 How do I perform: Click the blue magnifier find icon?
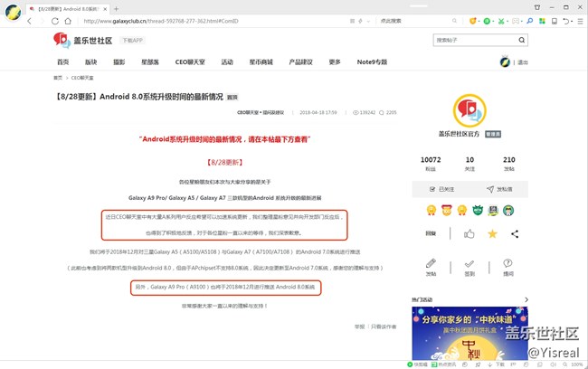[x=529, y=21]
